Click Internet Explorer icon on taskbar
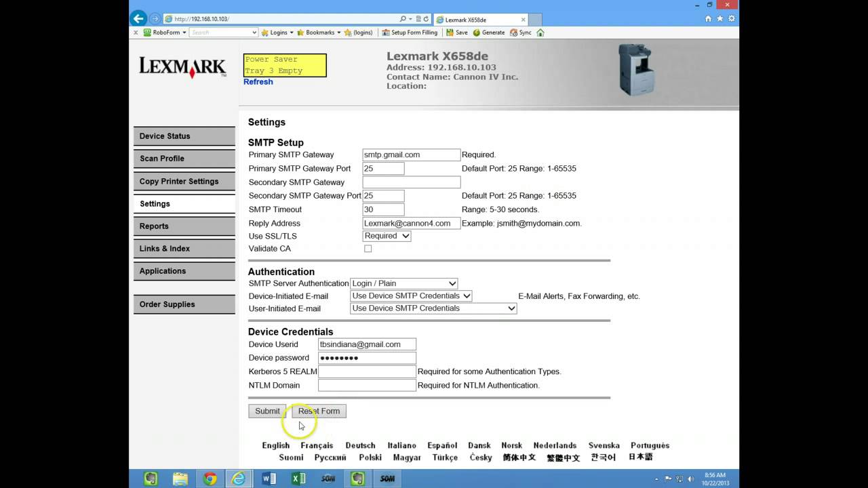Viewport: 868px width, 488px height. point(239,479)
